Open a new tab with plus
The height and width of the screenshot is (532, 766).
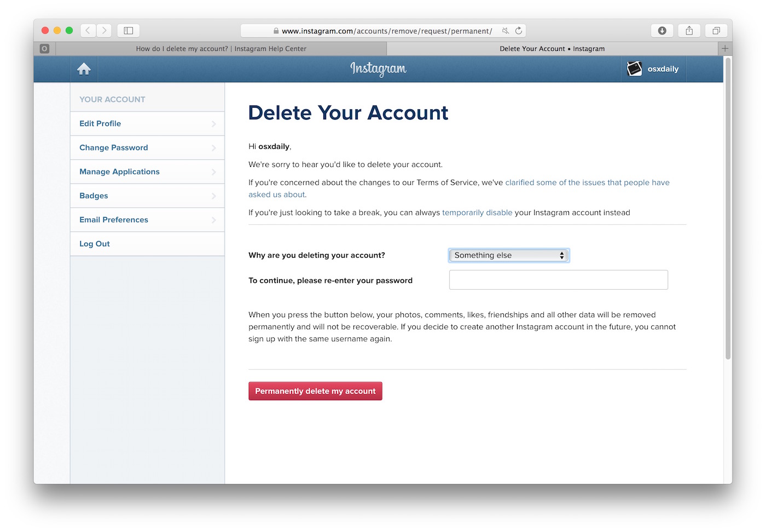point(725,49)
